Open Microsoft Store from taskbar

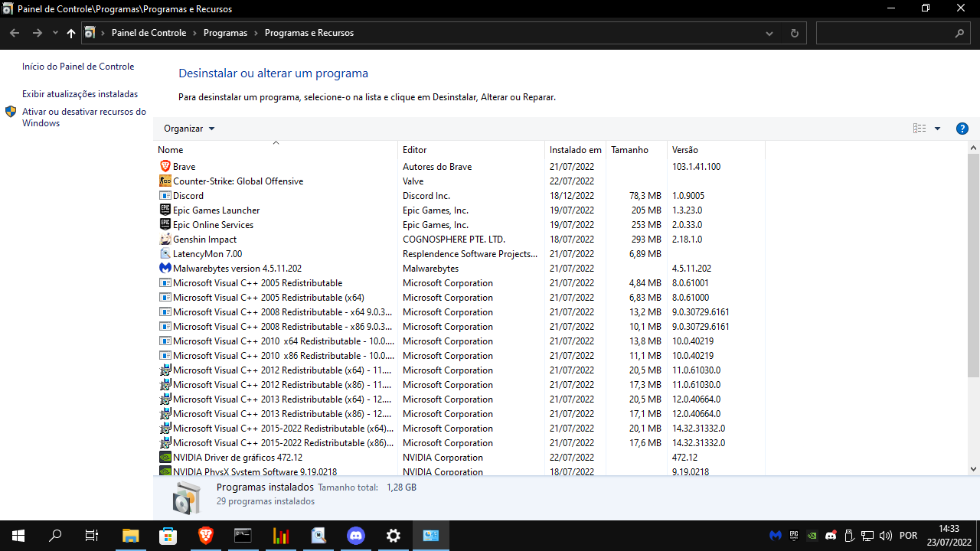pyautogui.click(x=168, y=536)
